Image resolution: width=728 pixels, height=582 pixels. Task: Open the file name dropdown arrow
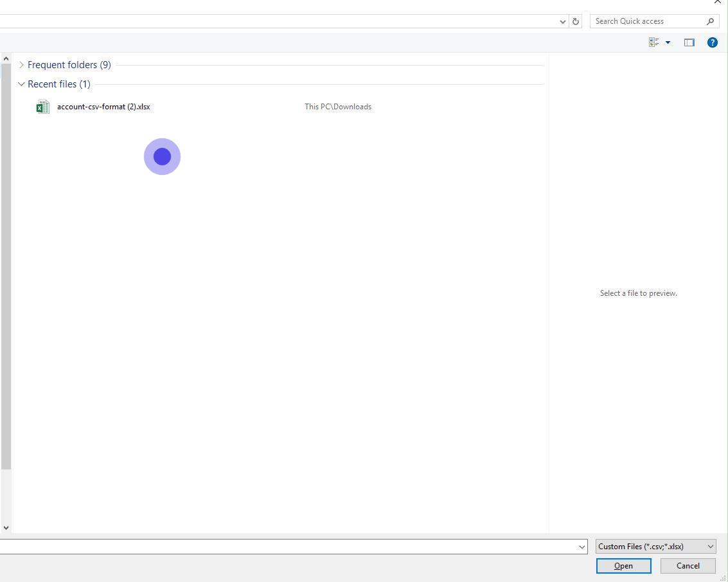[x=582, y=547]
